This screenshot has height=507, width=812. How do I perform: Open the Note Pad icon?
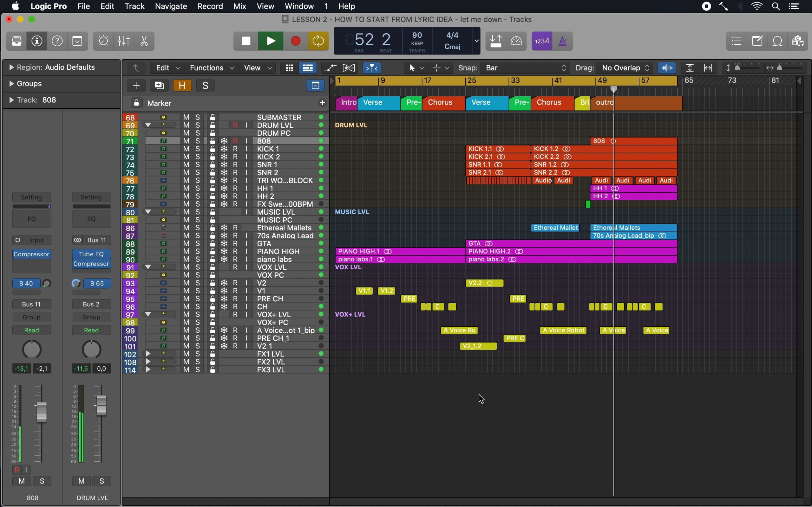pos(757,41)
